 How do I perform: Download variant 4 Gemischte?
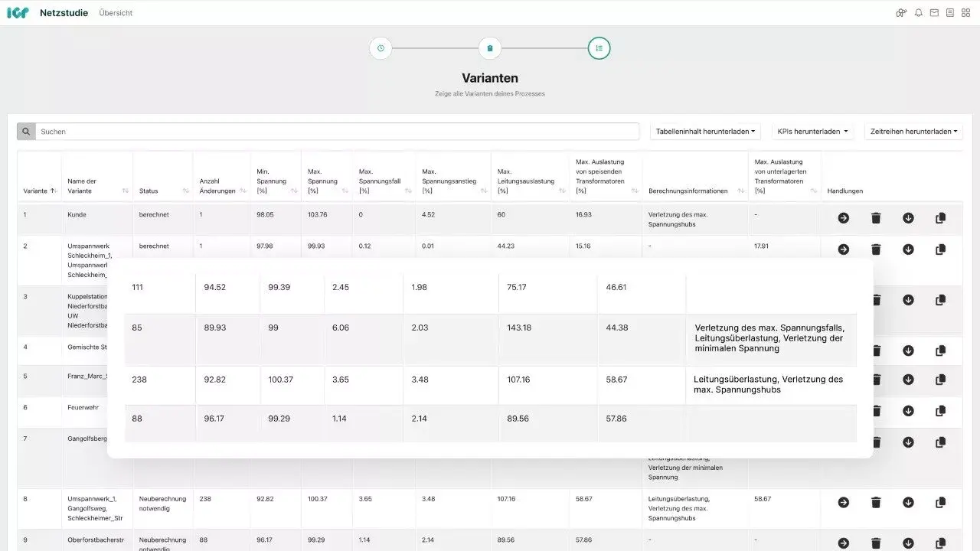click(x=908, y=350)
